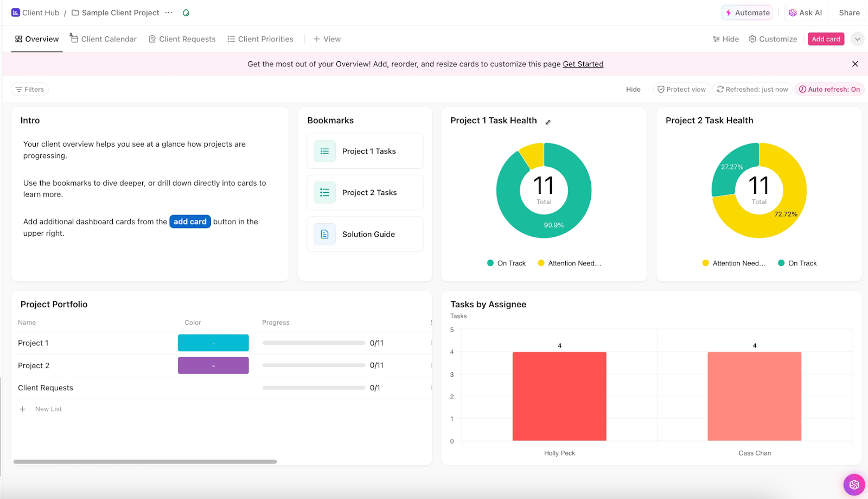Screen dimensions: 868x499
Task: Click the purple Project 2 color swatch
Action: click(213, 365)
